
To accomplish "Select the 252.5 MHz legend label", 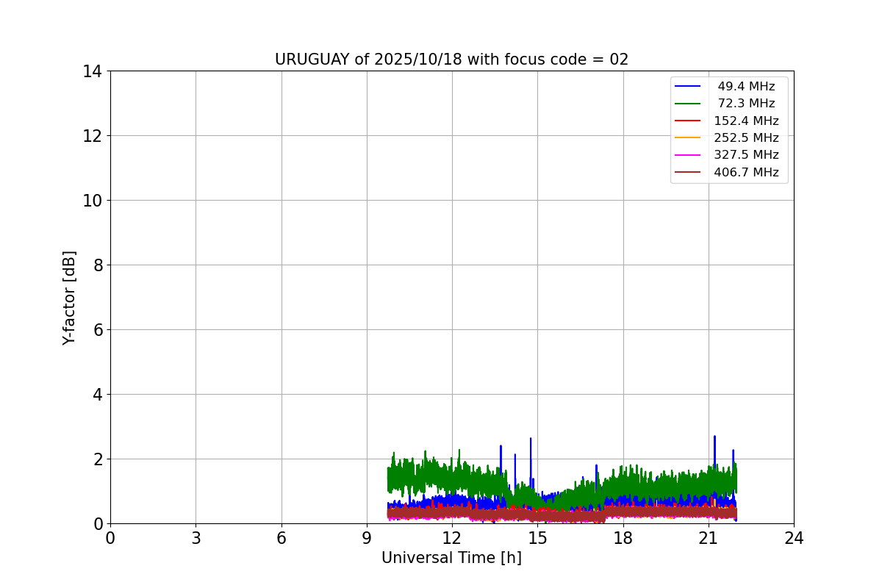I will (746, 137).
